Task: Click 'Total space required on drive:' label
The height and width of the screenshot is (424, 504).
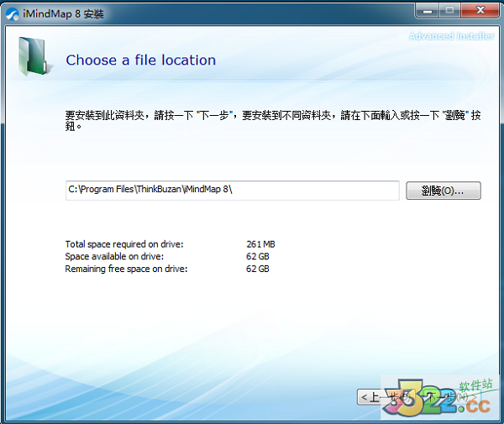Action: coord(124,244)
